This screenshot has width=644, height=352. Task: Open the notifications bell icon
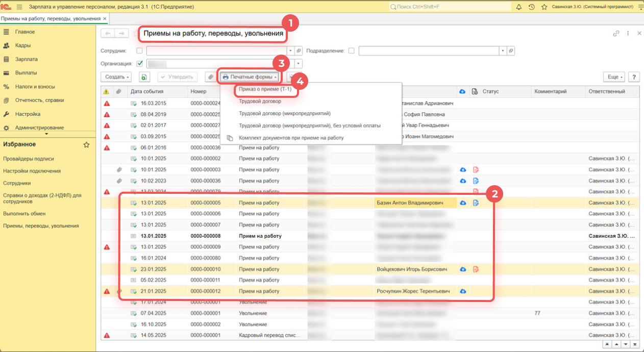pyautogui.click(x=519, y=7)
